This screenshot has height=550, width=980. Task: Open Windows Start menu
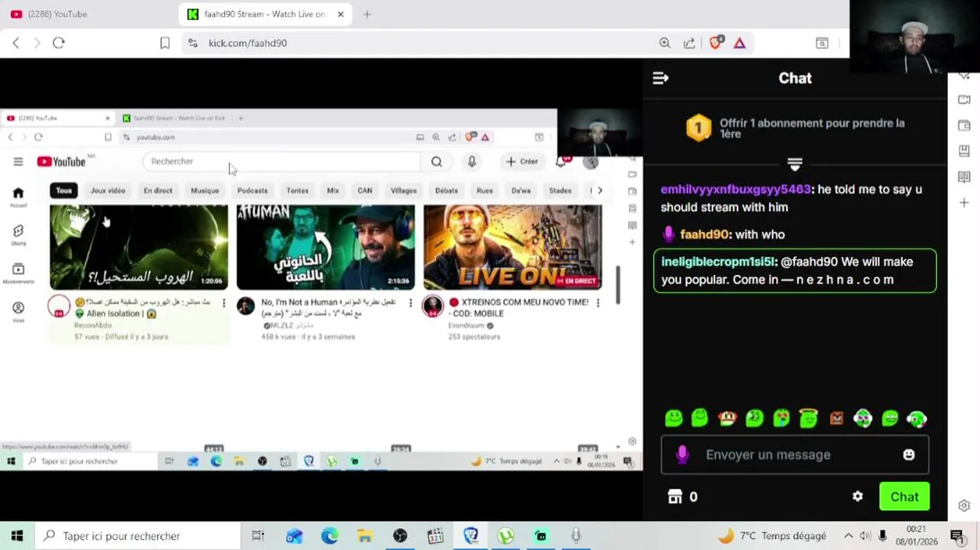click(x=17, y=536)
